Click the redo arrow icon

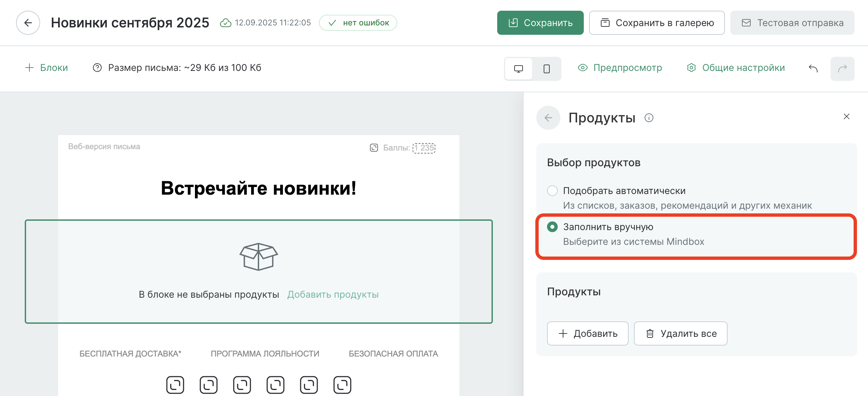[842, 69]
